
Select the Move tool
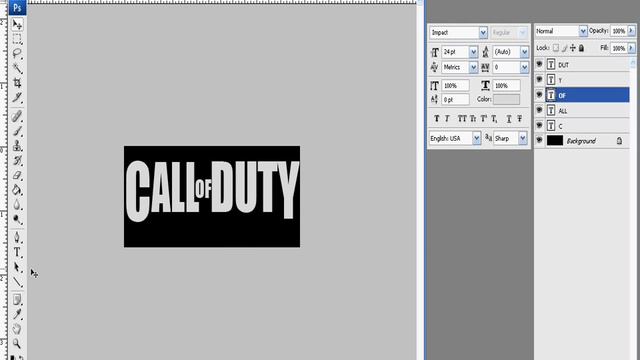coord(17,24)
